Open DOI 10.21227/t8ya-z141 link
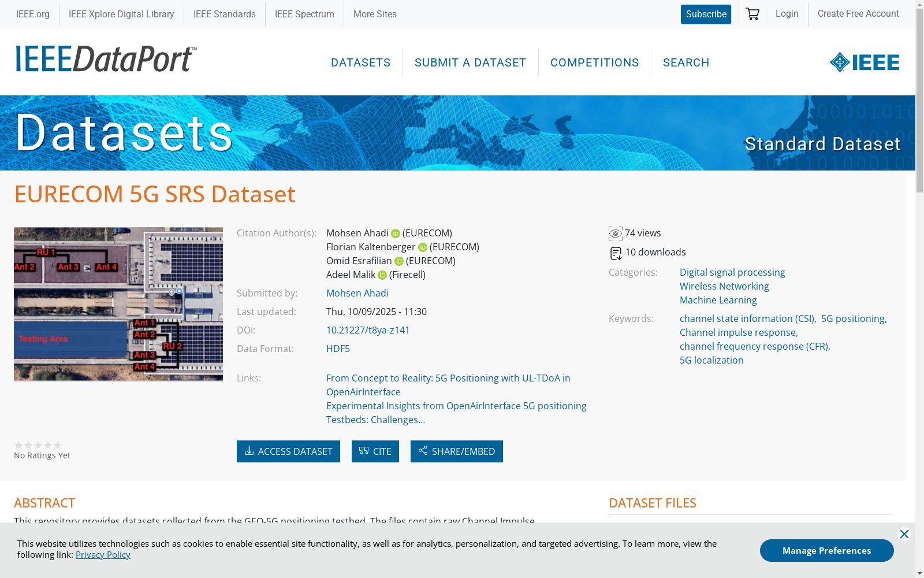The image size is (924, 578). tap(368, 331)
